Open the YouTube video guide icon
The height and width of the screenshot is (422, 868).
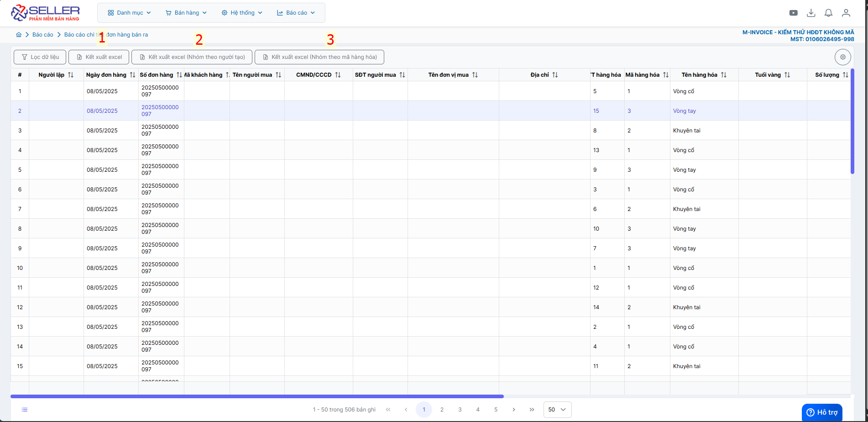click(794, 13)
